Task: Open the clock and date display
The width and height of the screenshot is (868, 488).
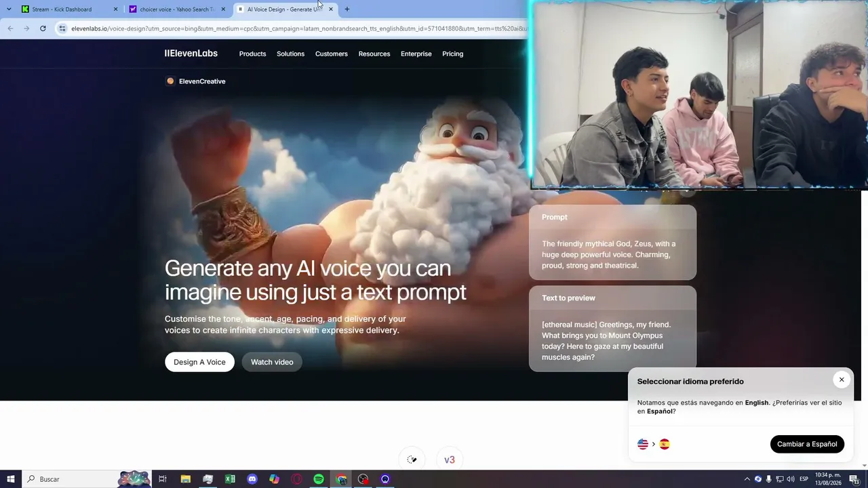Action: (828, 479)
